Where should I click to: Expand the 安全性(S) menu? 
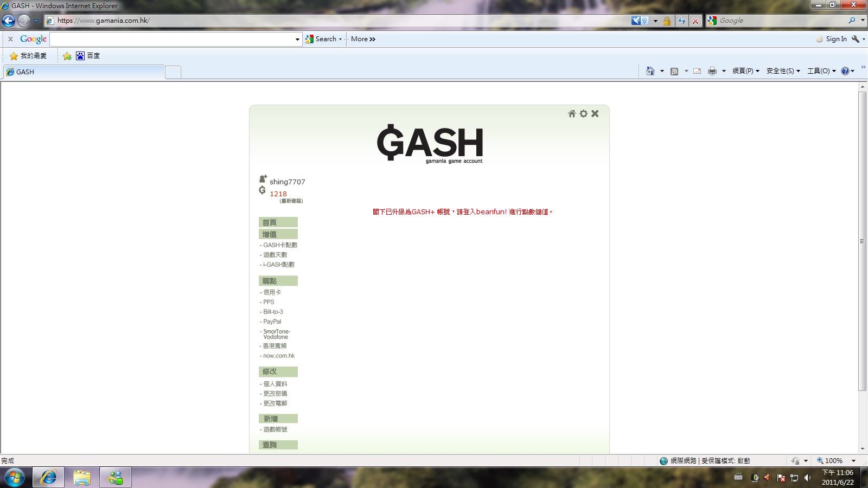coord(783,71)
